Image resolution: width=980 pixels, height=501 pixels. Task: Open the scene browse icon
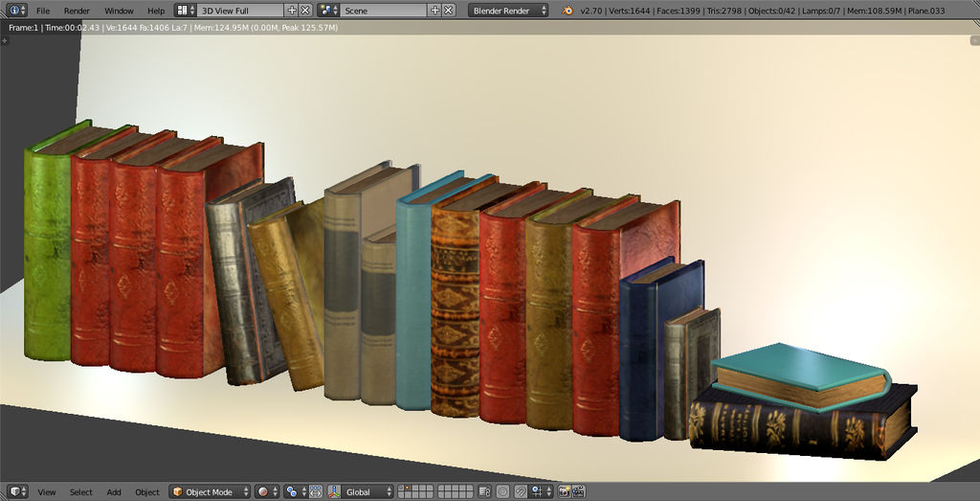click(x=328, y=10)
